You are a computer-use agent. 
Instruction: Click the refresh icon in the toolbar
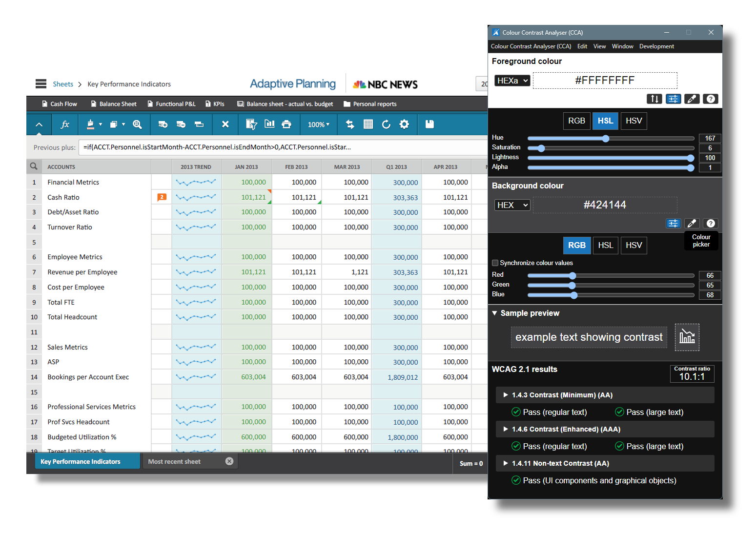coord(386,124)
